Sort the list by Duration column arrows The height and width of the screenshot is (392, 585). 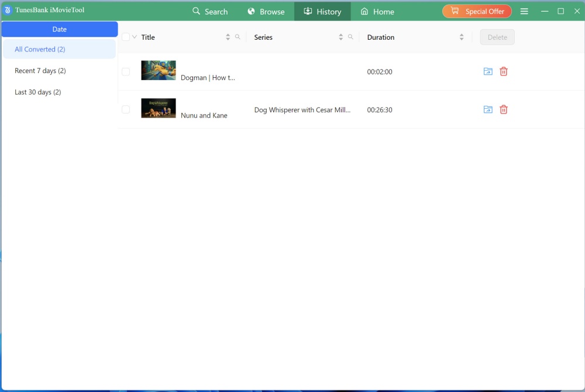pyautogui.click(x=462, y=37)
